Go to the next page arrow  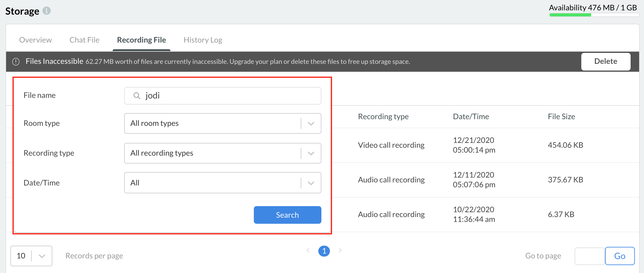[340, 250]
